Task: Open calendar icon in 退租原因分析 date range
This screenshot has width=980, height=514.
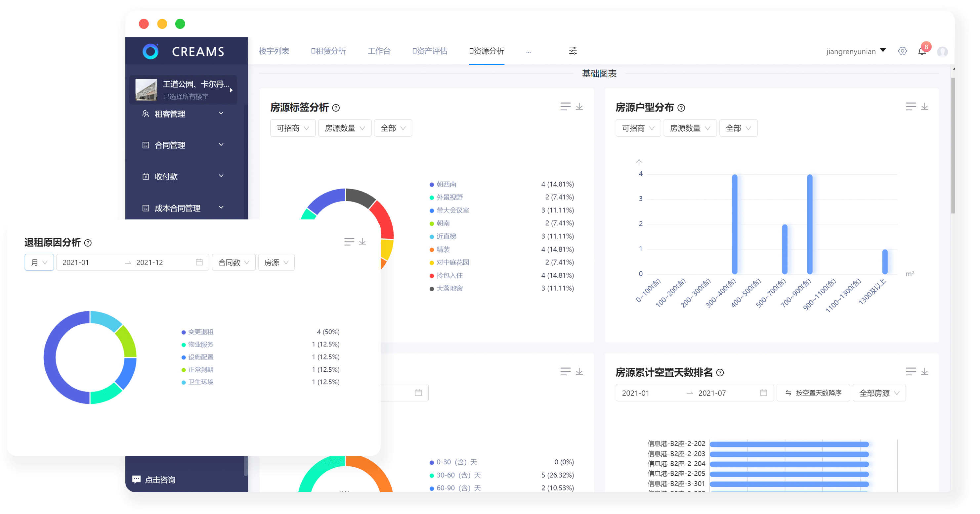Action: pos(199,262)
